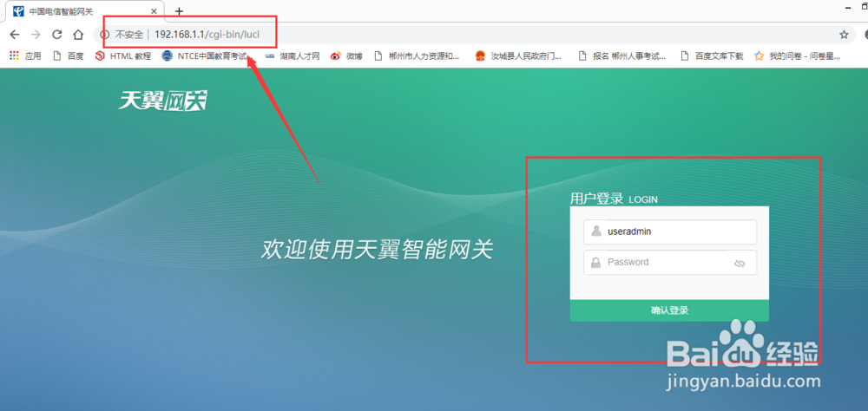The height and width of the screenshot is (411, 868).
Task: Click the lock icon in password field
Action: click(x=595, y=262)
